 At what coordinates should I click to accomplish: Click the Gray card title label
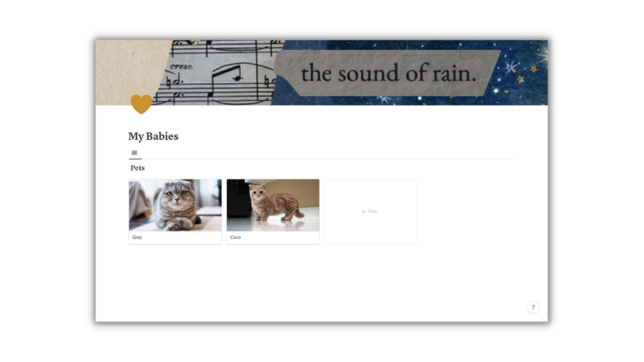(x=137, y=237)
